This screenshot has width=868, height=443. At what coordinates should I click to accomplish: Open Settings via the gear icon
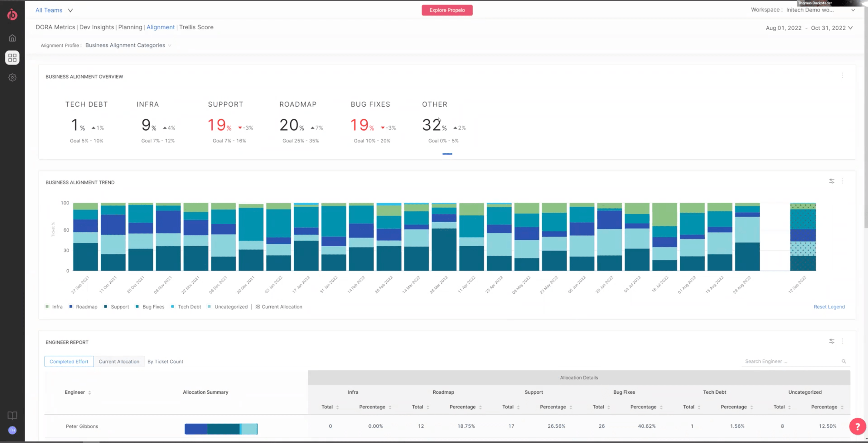pos(12,77)
